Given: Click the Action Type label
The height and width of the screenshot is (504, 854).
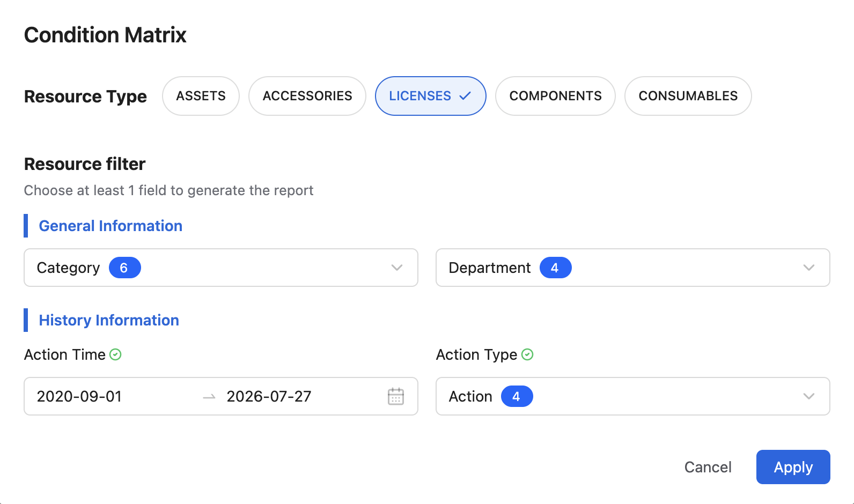Looking at the screenshot, I should (x=476, y=354).
